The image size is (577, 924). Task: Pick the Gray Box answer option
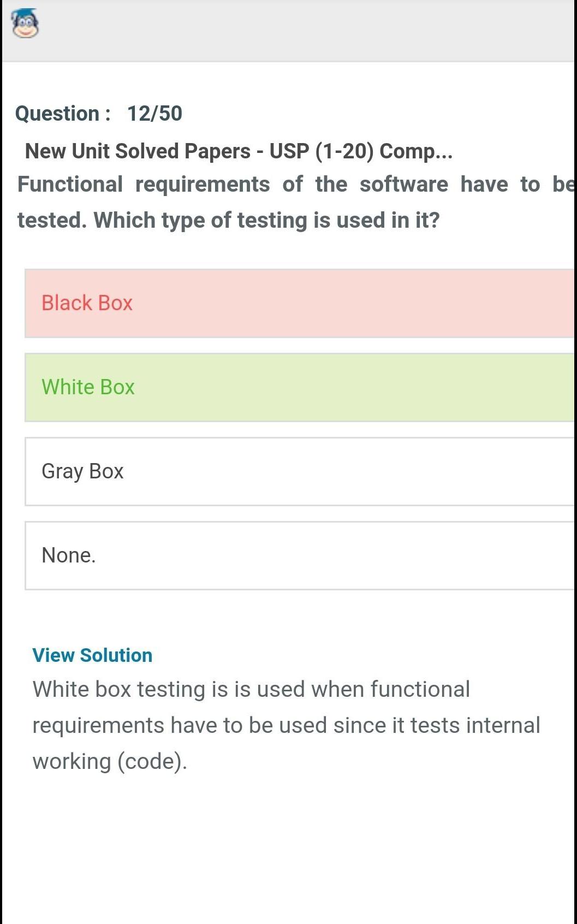(299, 471)
